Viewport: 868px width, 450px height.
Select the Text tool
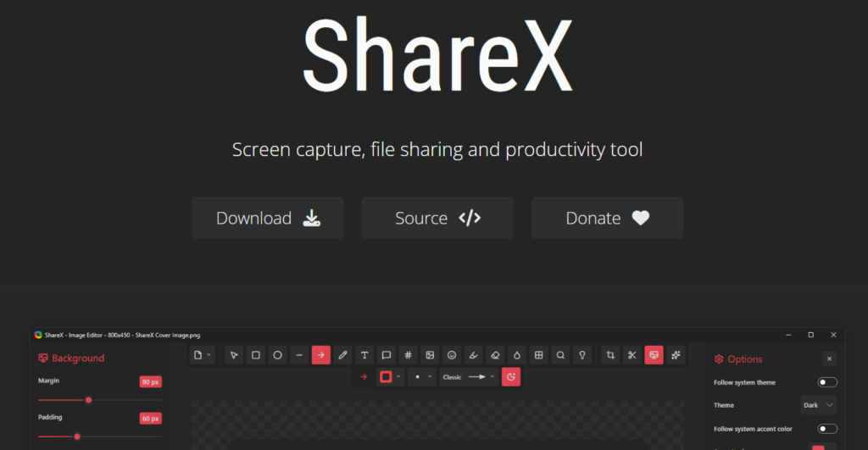pos(364,355)
